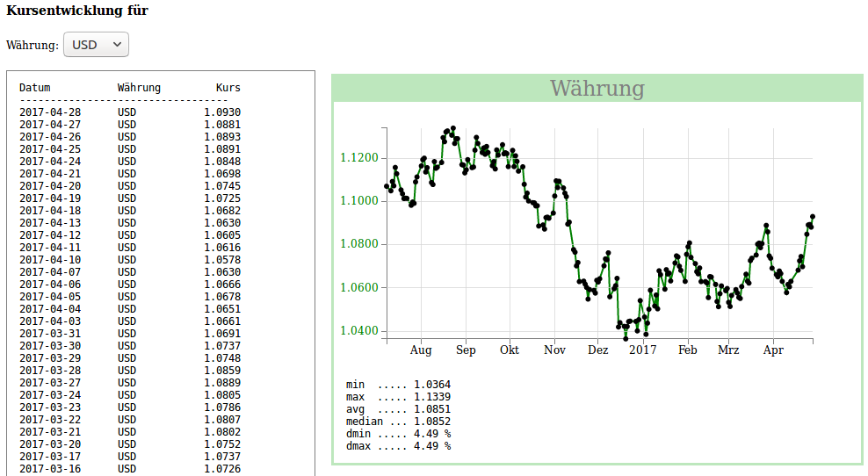Click the 'Aug' label on the time axis
Screen dimensions: 868x476
(421, 350)
